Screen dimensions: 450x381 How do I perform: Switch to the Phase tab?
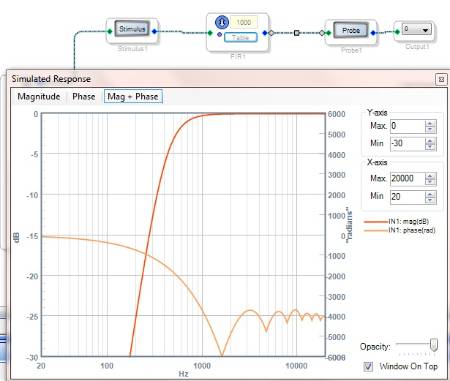tap(84, 97)
